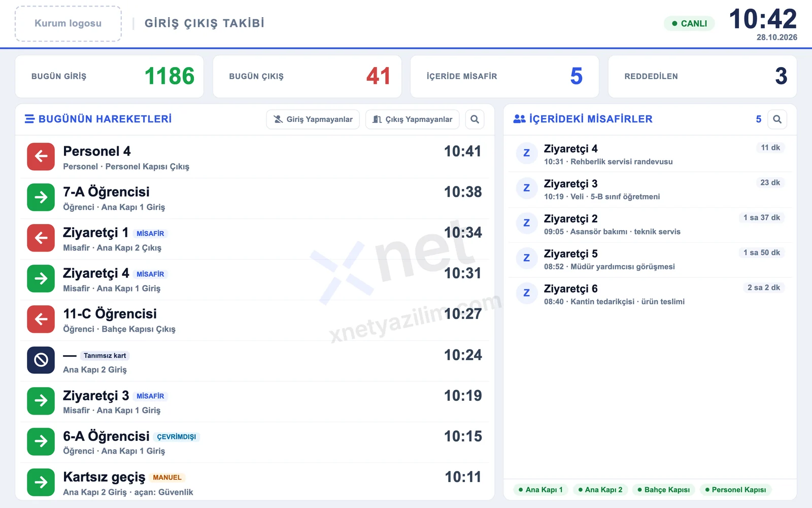Image resolution: width=812 pixels, height=508 pixels.
Task: Click green entry arrow for 6-A Öğrencisi
Action: 41,441
